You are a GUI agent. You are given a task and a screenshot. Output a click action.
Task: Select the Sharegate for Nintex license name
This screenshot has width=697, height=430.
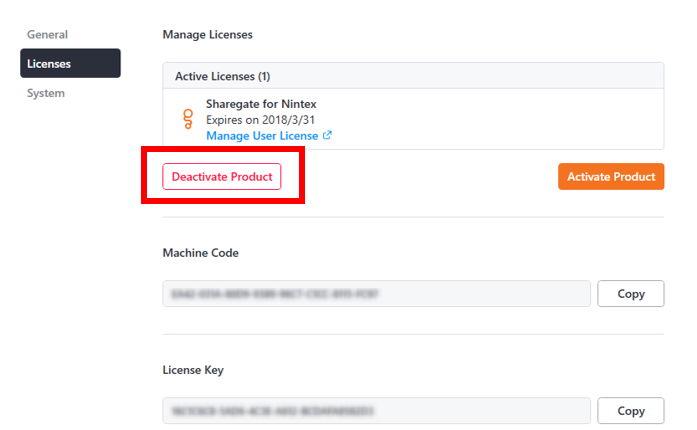point(261,104)
